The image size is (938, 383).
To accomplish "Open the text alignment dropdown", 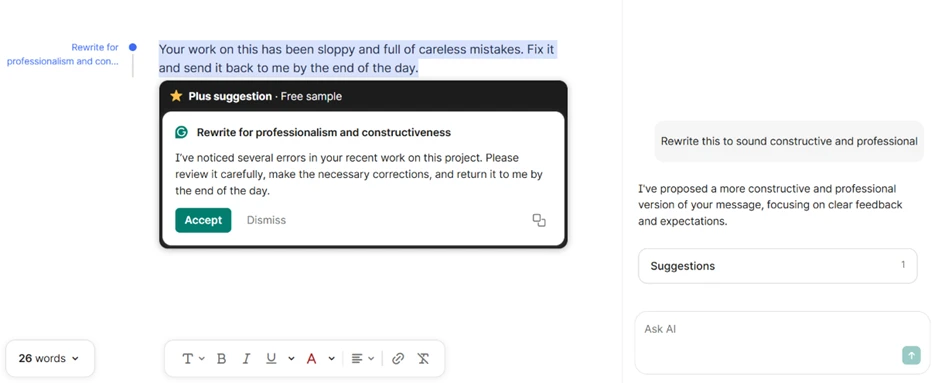I will click(363, 358).
